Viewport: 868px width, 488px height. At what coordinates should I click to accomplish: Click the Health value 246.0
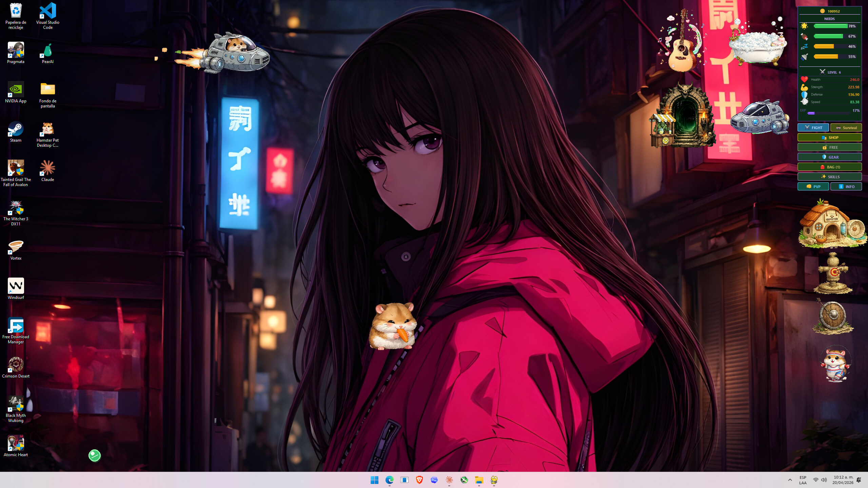tap(854, 80)
